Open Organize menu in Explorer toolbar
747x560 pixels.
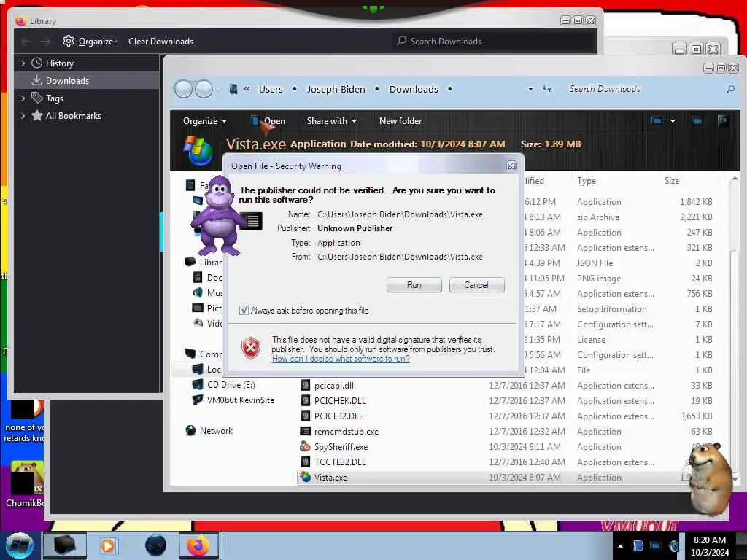(205, 121)
